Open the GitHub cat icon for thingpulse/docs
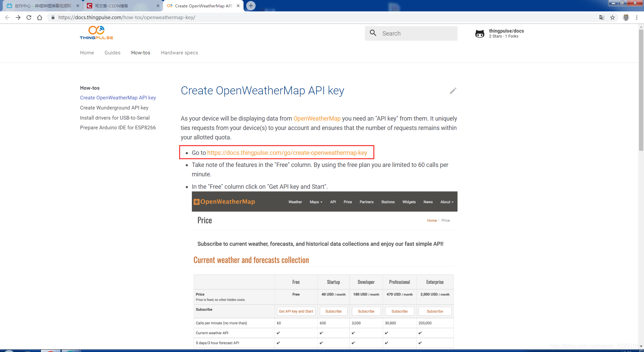Screen dimensions: 644x352 click(480, 33)
